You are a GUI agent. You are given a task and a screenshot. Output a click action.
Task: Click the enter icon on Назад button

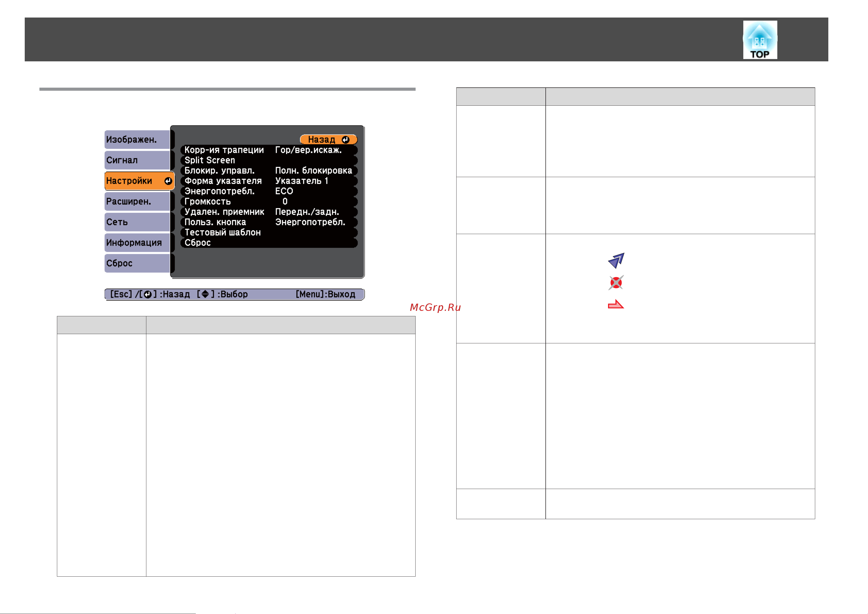pos(345,140)
